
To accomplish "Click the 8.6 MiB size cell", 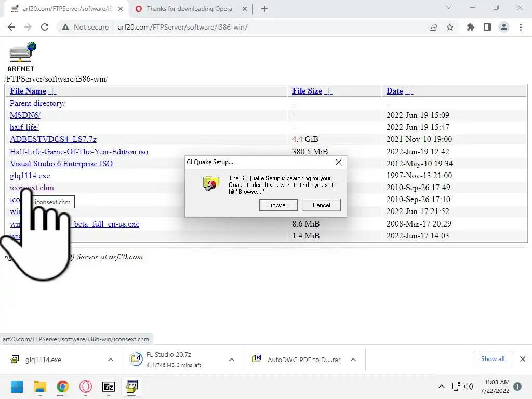I will [x=305, y=224].
